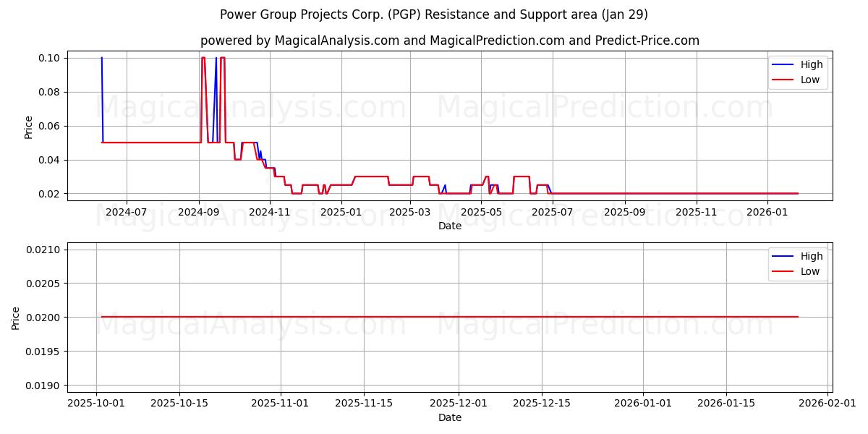Viewport: 868px width, 434px height.
Task: Click the lower chart 'Price' y-axis label
Action: [x=16, y=318]
